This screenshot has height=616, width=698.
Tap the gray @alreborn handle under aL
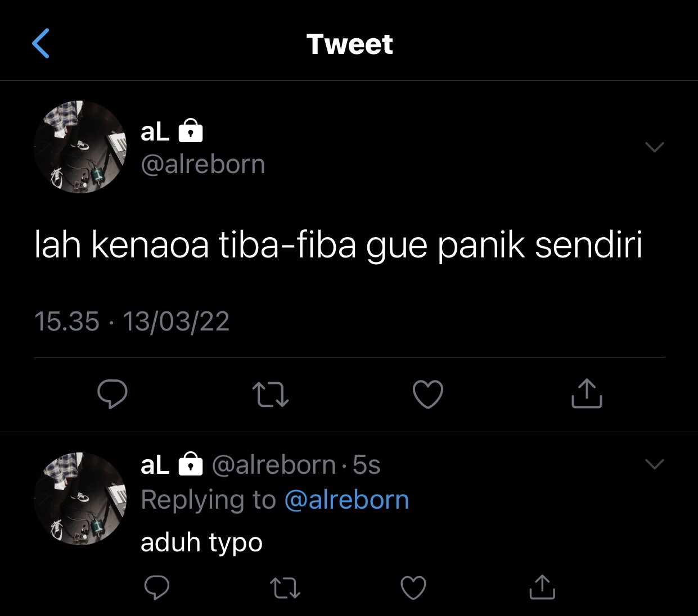[x=203, y=164]
